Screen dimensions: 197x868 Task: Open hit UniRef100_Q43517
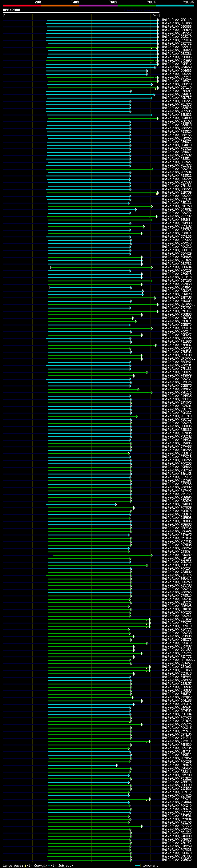177,33
